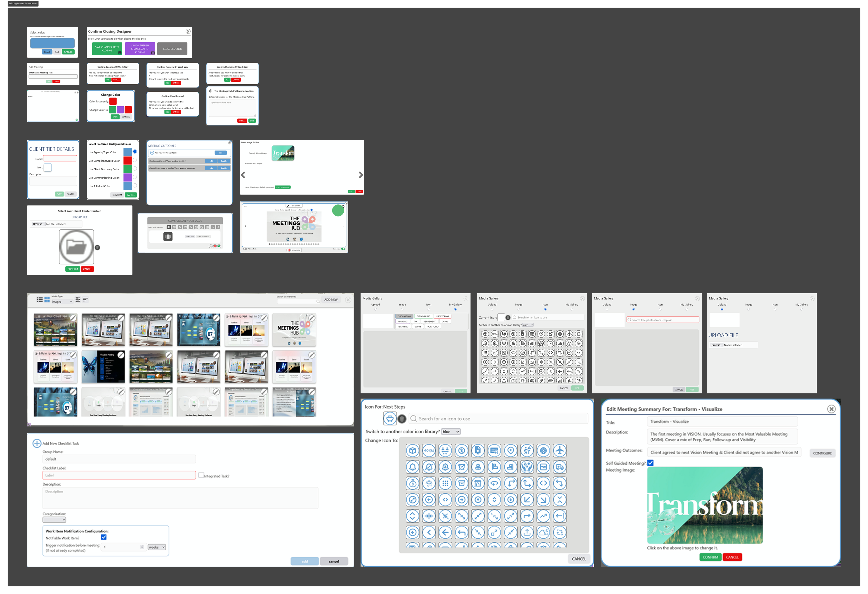The image size is (868, 594).
Task: Select the PROTECTING category tag
Action: [x=443, y=316]
